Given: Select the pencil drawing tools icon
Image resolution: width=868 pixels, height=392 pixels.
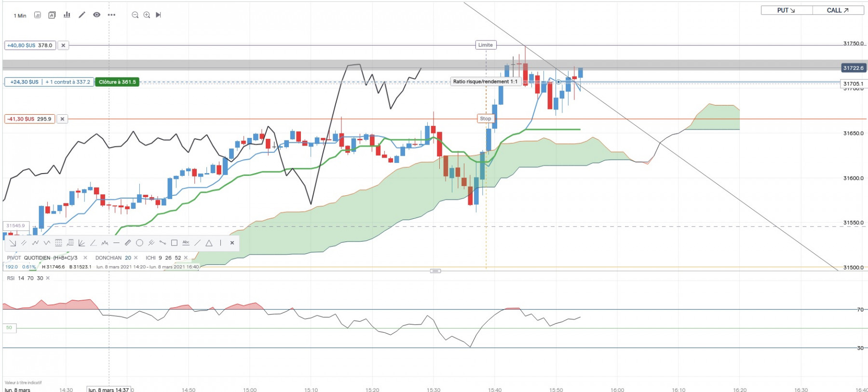Looking at the screenshot, I should tap(82, 15).
